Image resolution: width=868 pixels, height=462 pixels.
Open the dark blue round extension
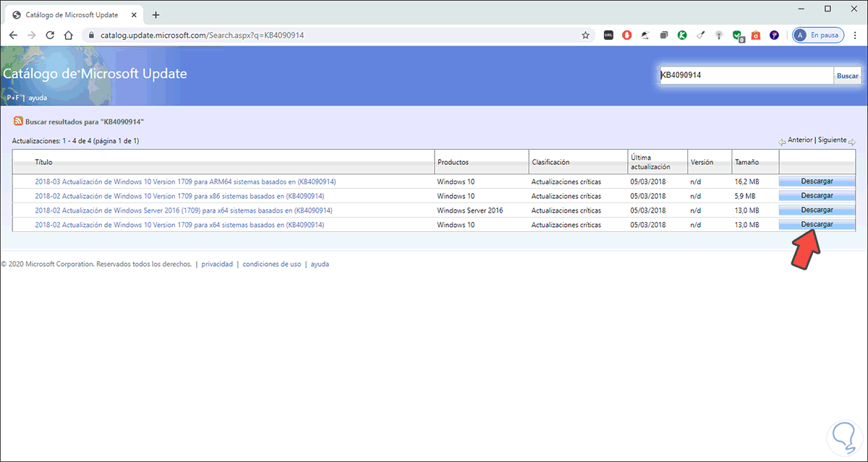[774, 35]
